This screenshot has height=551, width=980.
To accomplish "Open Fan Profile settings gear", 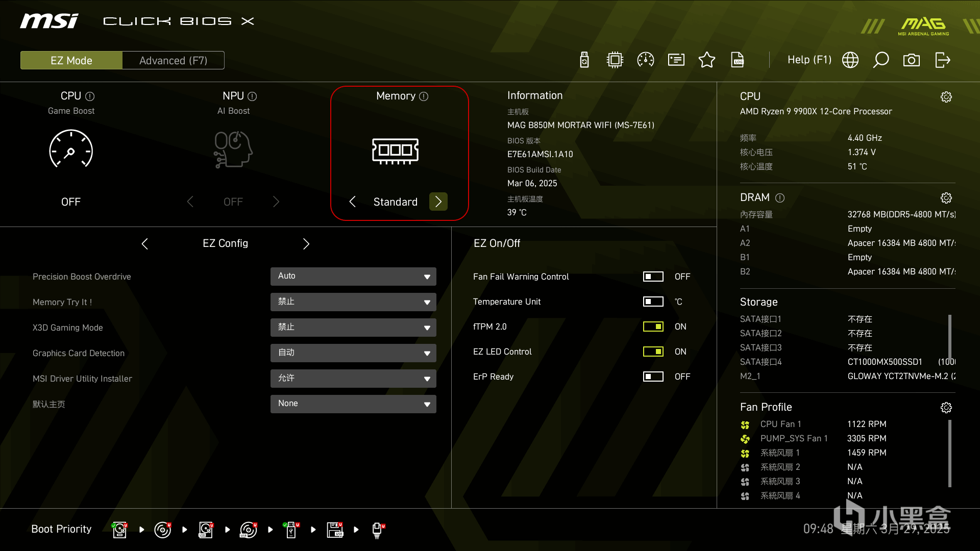I will click(x=946, y=407).
